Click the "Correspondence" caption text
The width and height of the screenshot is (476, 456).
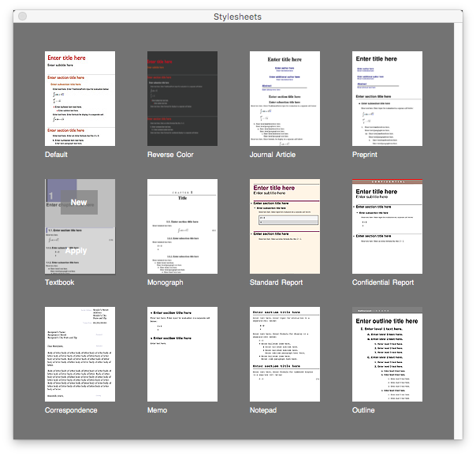[72, 410]
